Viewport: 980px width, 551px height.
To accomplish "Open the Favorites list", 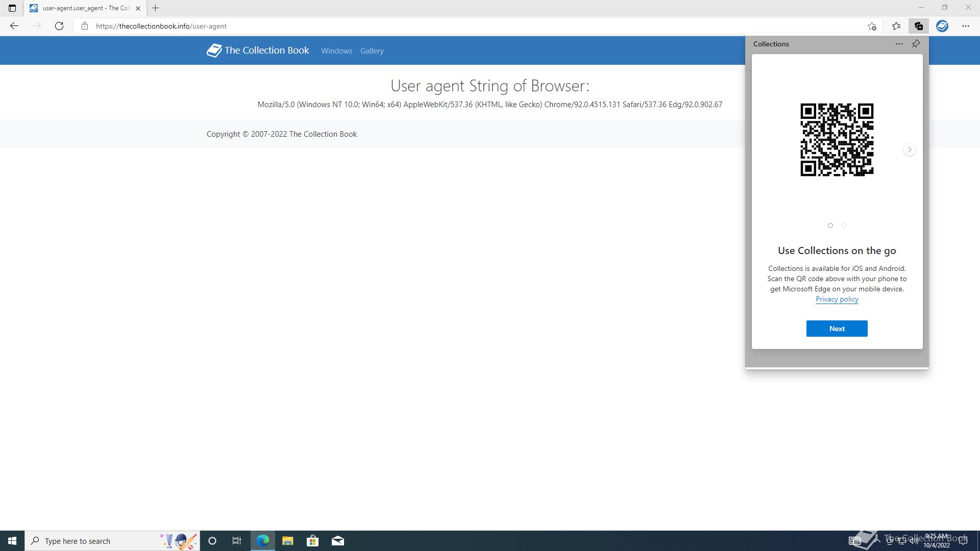I will pyautogui.click(x=896, y=26).
